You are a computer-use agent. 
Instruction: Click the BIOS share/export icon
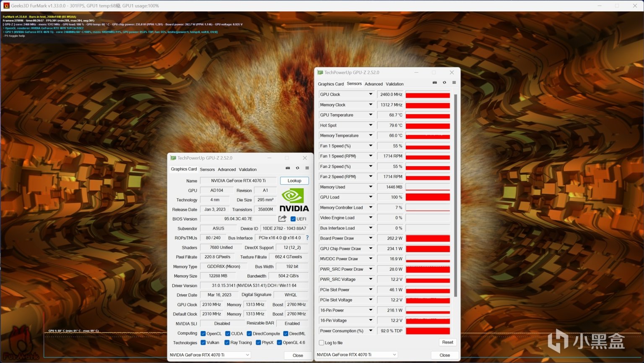click(x=283, y=219)
